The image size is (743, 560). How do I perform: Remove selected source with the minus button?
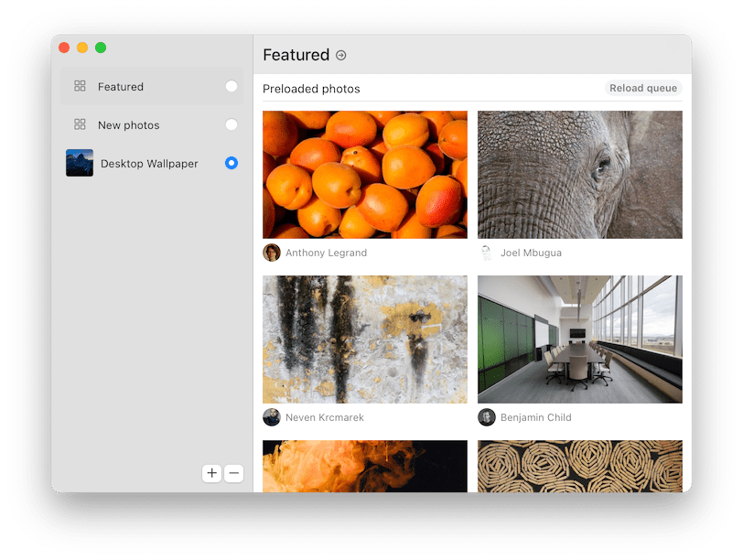[234, 473]
